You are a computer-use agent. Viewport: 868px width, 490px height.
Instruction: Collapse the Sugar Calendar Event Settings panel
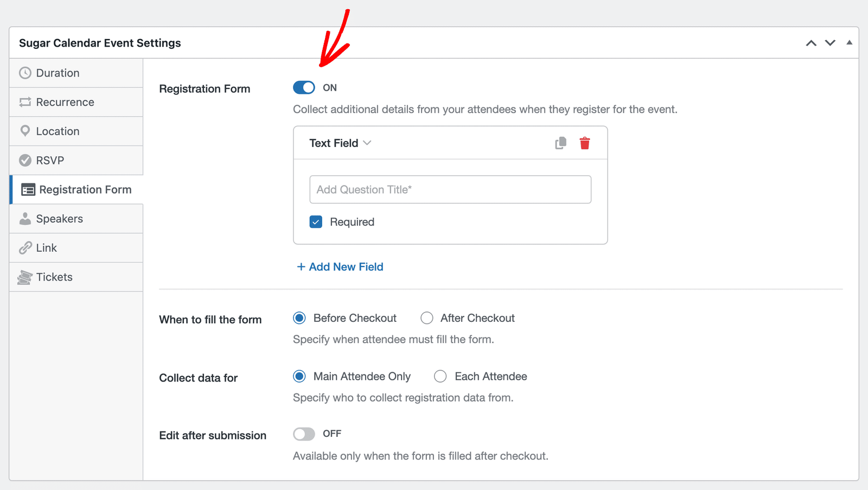pos(850,42)
